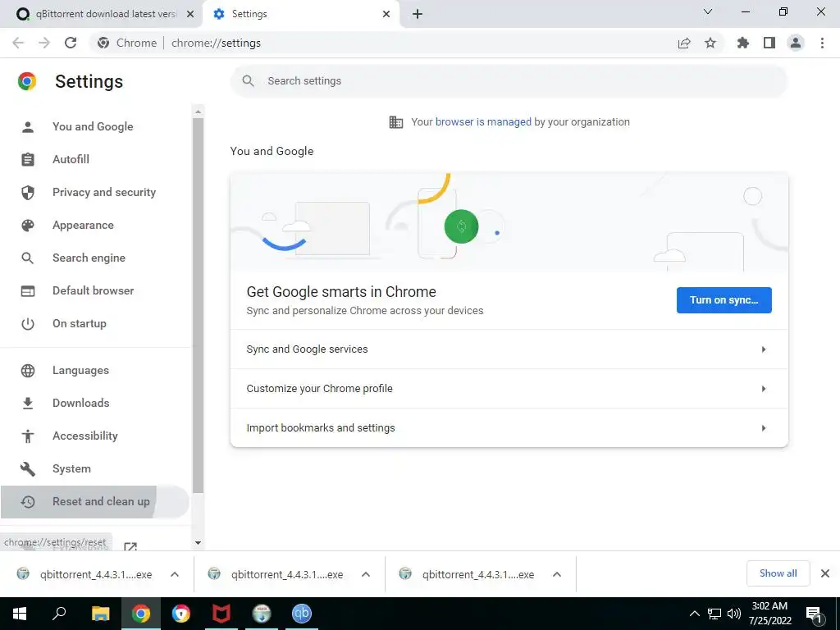Open the Extensions puzzle icon
Viewport: 840px width, 630px height.
click(x=743, y=43)
